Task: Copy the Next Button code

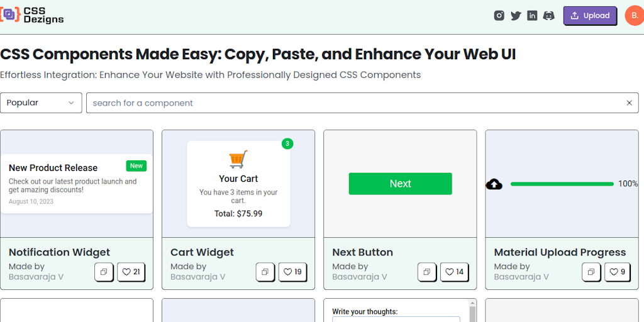Action: tap(427, 272)
